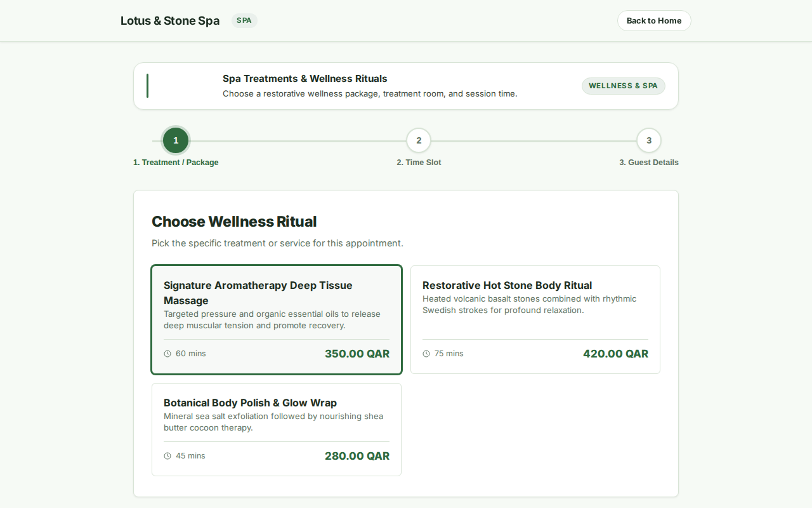
Task: Go to step 1 Treatment / Package circle
Action: click(x=176, y=140)
